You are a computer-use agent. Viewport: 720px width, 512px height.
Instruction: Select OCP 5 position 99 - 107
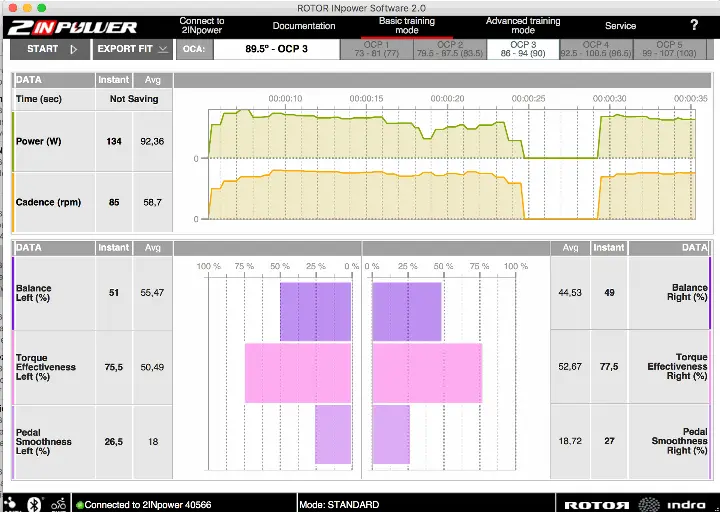click(x=669, y=49)
